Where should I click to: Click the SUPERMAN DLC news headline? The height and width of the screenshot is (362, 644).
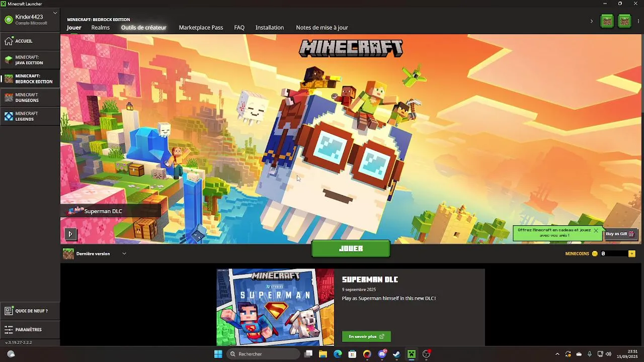(370, 280)
